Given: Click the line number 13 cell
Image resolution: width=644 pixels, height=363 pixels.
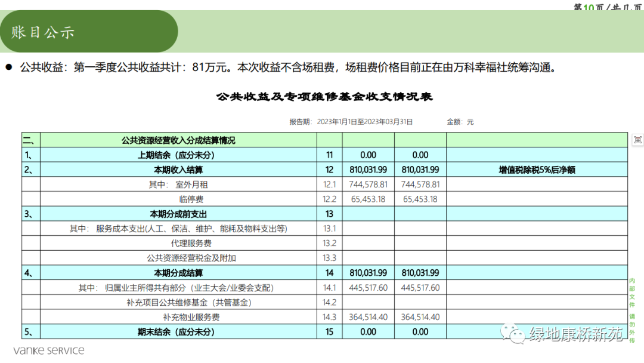Looking at the screenshot, I should pos(329,214).
